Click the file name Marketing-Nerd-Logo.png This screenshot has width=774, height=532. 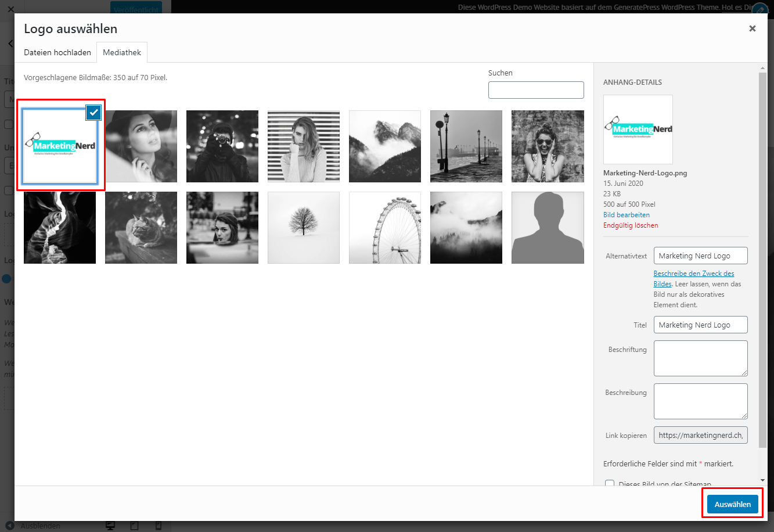click(x=645, y=173)
